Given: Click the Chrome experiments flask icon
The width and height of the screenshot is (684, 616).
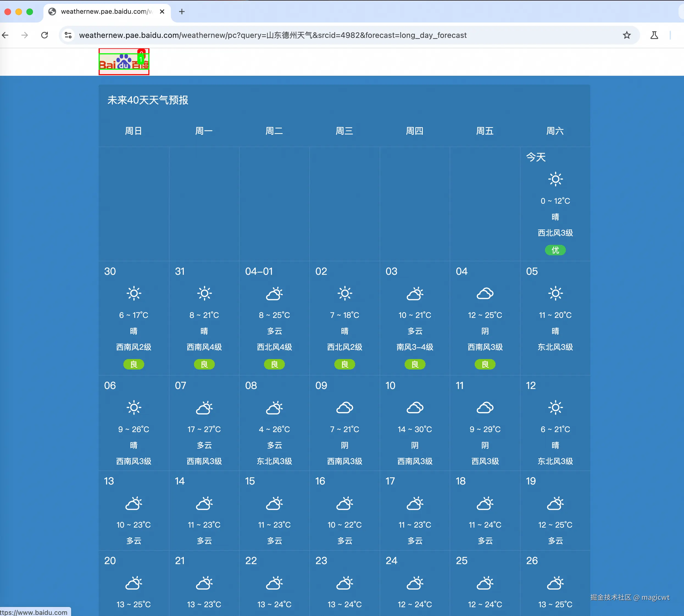Looking at the screenshot, I should click(654, 35).
